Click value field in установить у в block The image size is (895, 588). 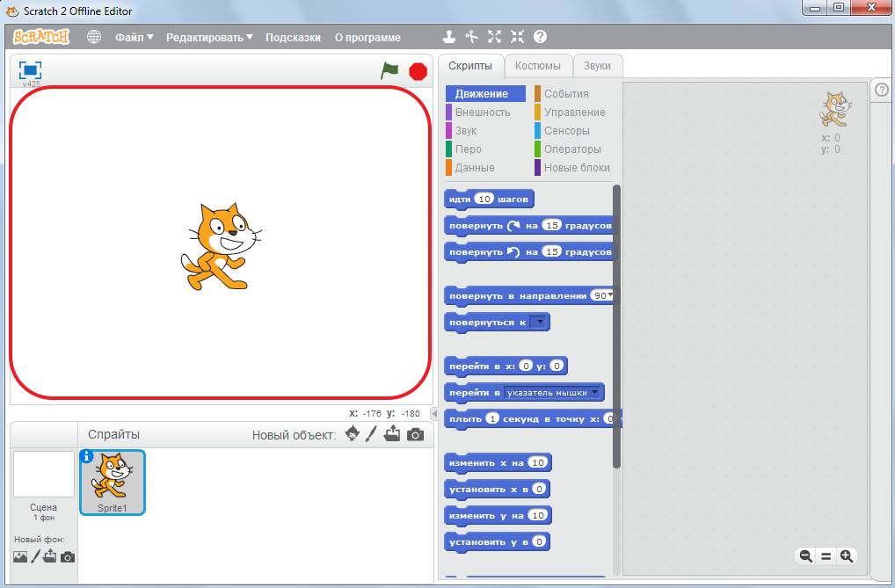point(539,541)
